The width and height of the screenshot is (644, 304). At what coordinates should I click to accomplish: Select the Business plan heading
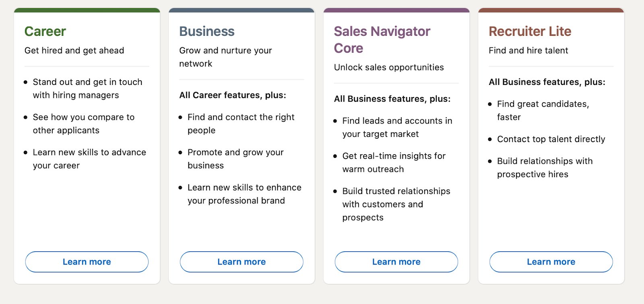pyautogui.click(x=207, y=31)
